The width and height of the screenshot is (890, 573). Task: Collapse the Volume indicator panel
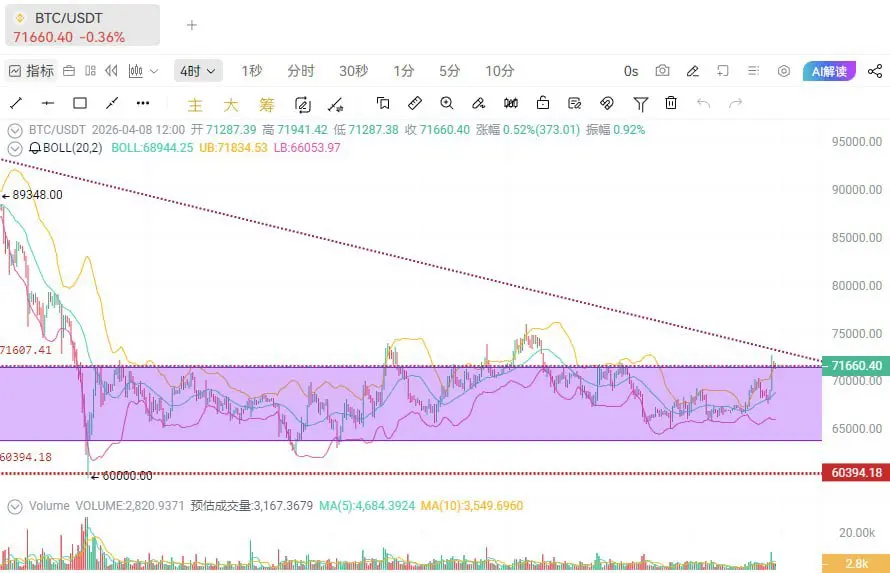[15, 507]
